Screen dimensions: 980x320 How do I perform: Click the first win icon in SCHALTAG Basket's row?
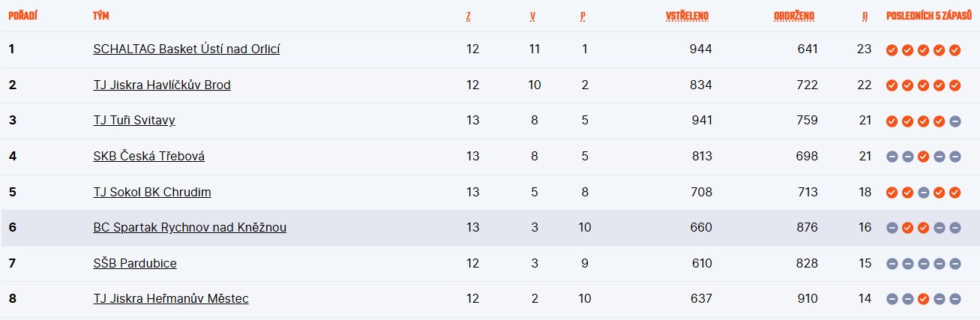click(892, 50)
